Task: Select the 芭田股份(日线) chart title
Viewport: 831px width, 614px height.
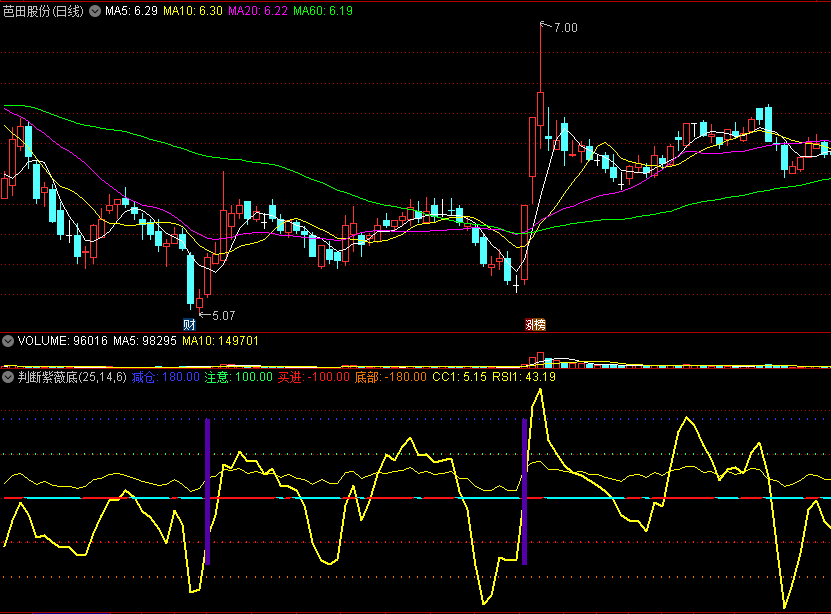Action: (x=43, y=11)
